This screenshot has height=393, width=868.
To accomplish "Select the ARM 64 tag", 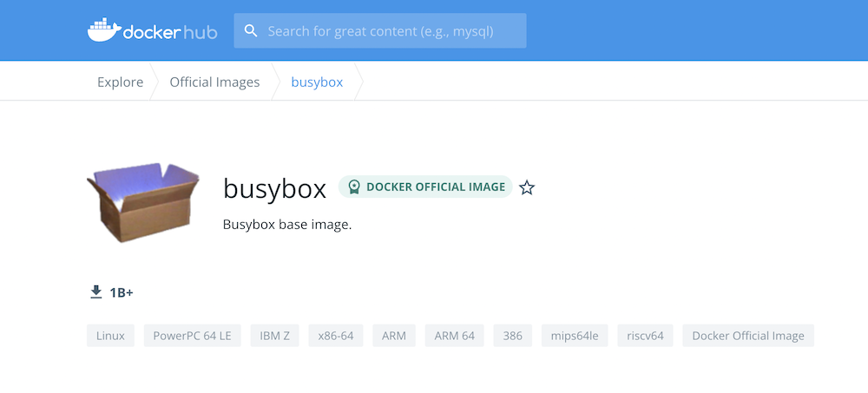I will [455, 336].
